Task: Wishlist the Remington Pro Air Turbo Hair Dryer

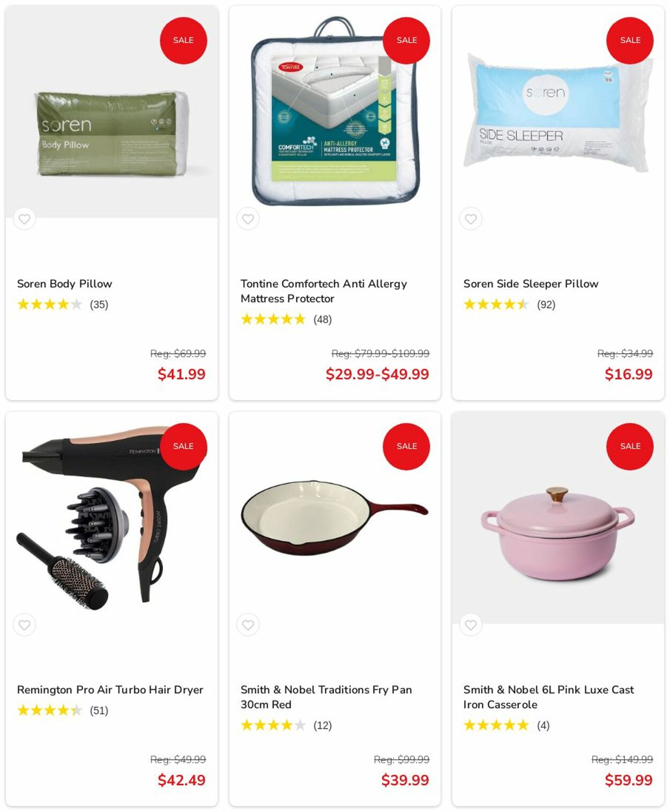Action: [24, 625]
